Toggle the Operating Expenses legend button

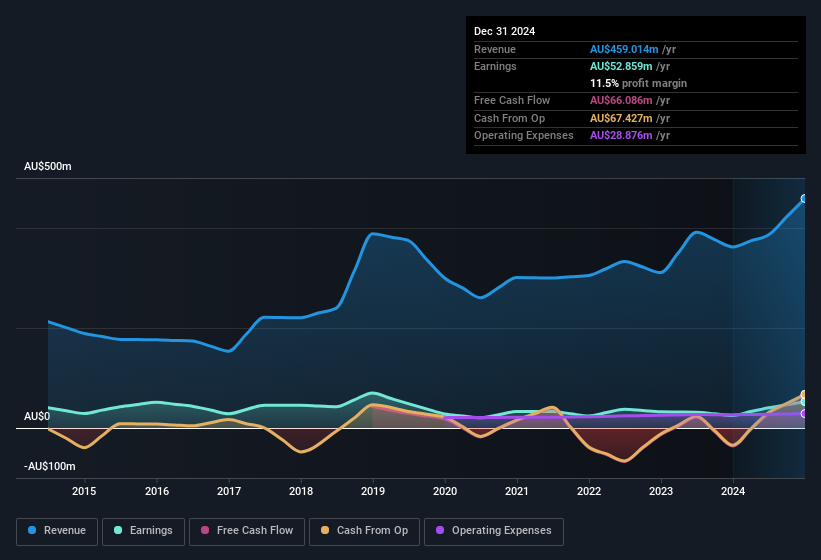tap(494, 531)
